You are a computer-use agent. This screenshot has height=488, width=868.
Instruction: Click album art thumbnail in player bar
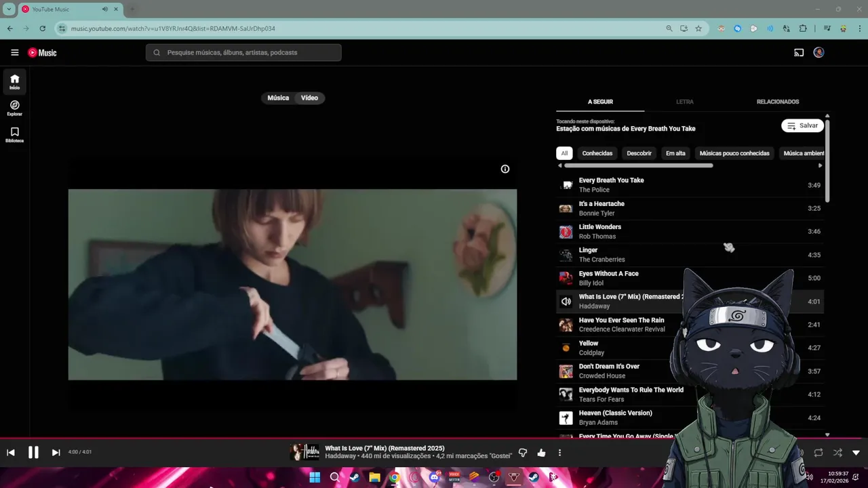[x=304, y=452]
